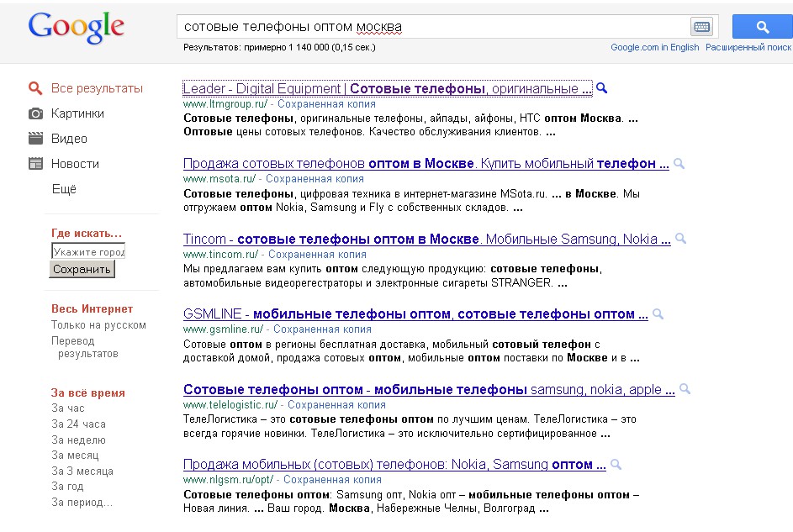The image size is (793, 532).
Task: Switch to Новости results
Action: (x=75, y=164)
